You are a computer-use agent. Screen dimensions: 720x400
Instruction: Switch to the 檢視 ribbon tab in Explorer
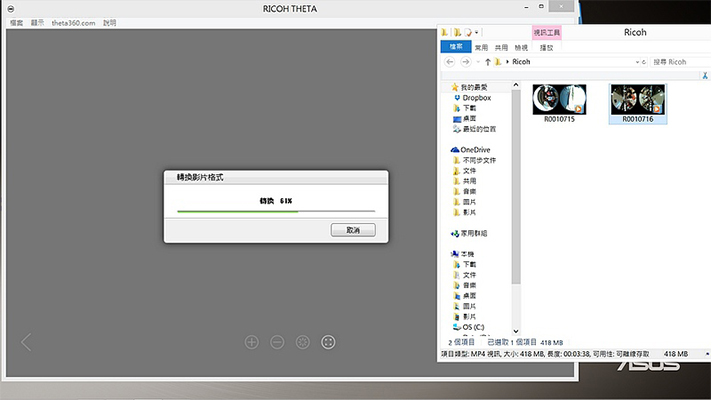(x=521, y=47)
